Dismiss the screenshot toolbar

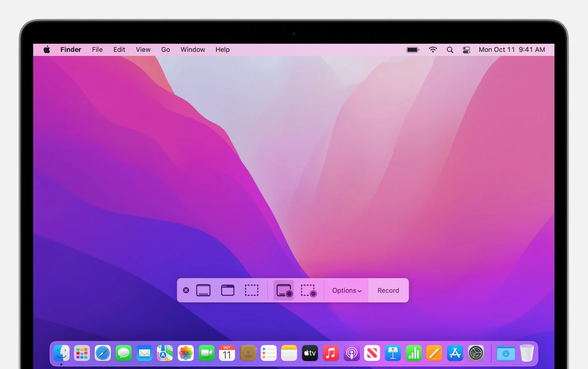click(186, 290)
